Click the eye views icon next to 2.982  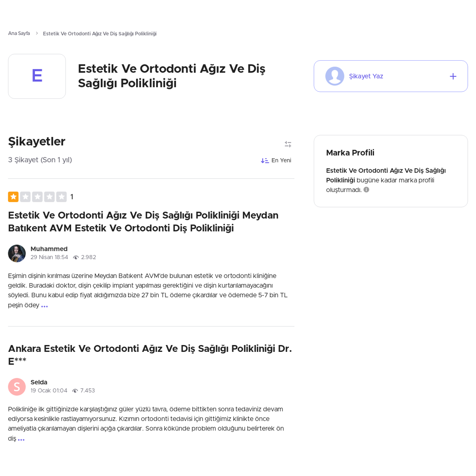pyautogui.click(x=76, y=257)
